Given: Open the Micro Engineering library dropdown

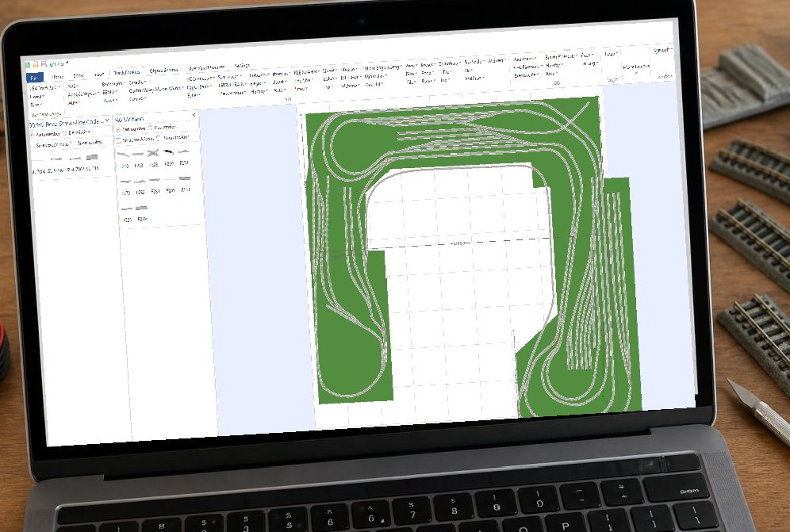Looking at the screenshot, I should 383,67.
